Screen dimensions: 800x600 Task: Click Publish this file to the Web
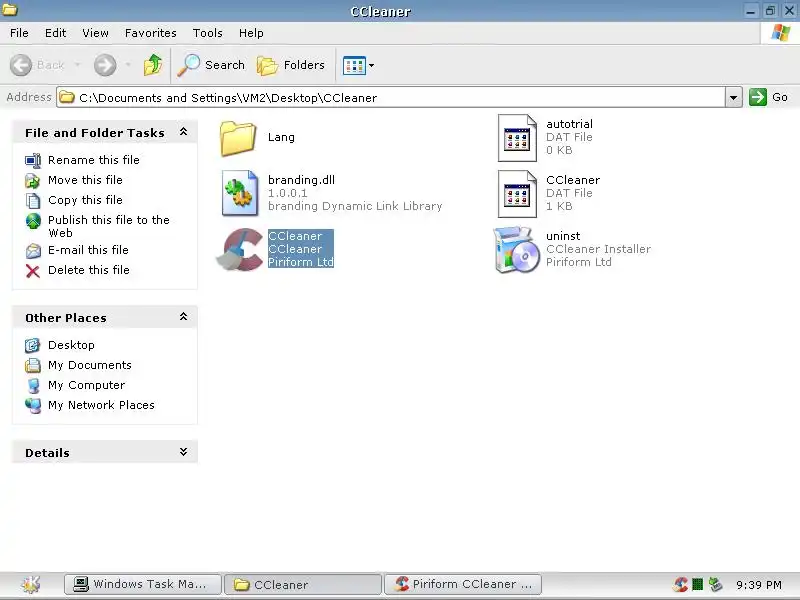point(109,227)
